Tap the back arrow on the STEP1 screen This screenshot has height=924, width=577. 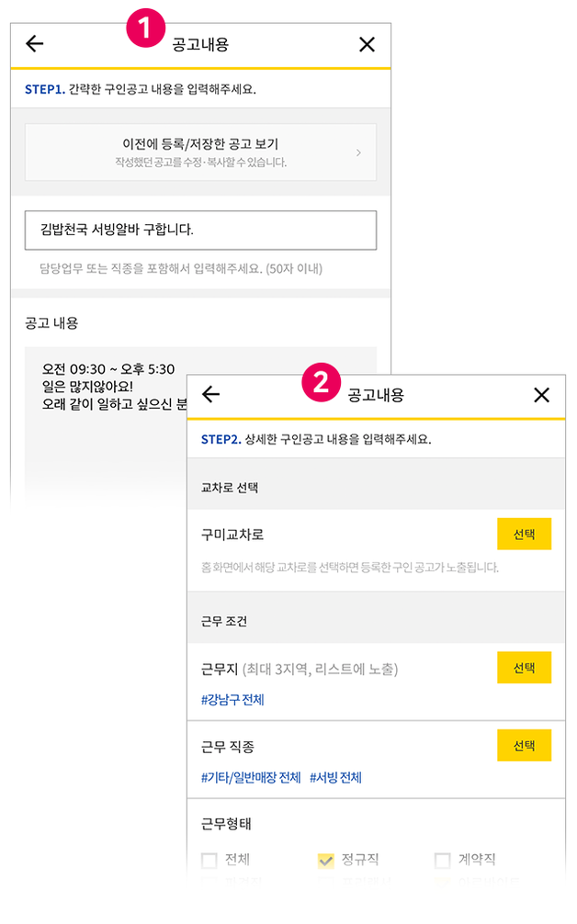click(x=35, y=43)
